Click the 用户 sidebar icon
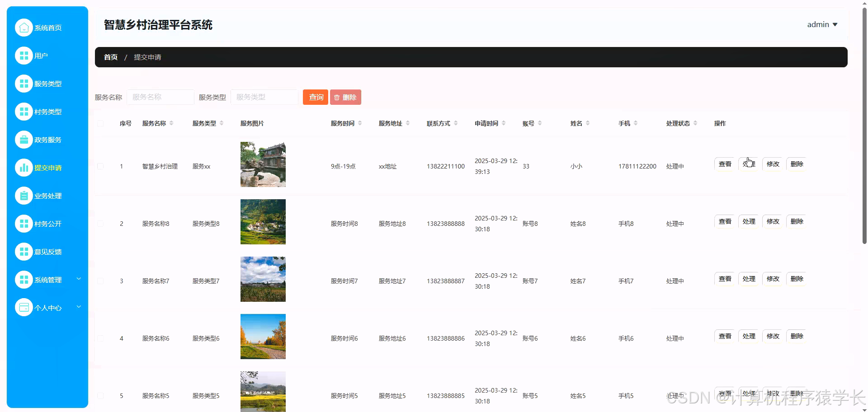The width and height of the screenshot is (868, 412). (x=24, y=55)
